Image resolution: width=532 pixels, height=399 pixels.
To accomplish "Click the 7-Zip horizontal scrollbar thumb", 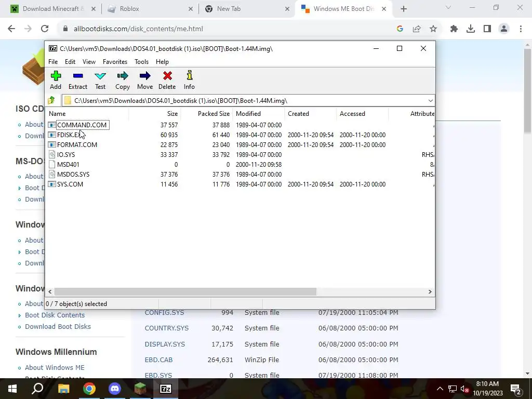I will coord(185,291).
